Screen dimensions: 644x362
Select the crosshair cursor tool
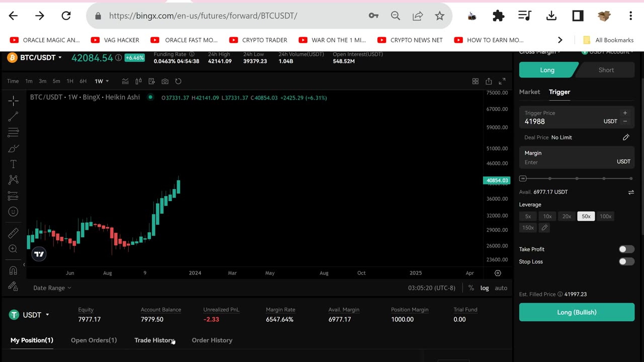point(14,101)
